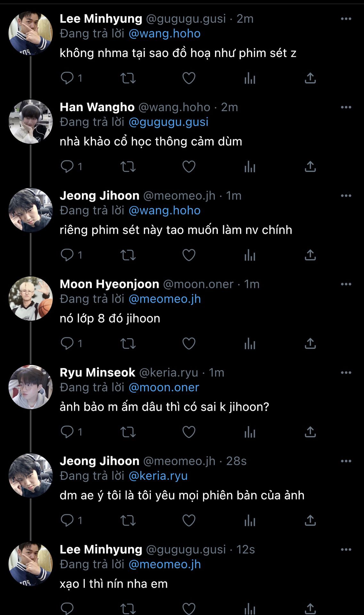Screen dimensions: 364x615
Task: Open more options on Han Wangho's tweet
Action: [x=346, y=107]
